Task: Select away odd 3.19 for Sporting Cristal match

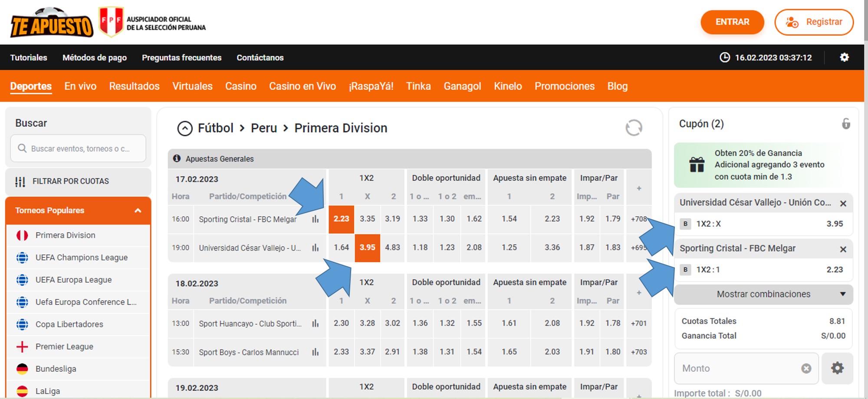Action: point(393,219)
